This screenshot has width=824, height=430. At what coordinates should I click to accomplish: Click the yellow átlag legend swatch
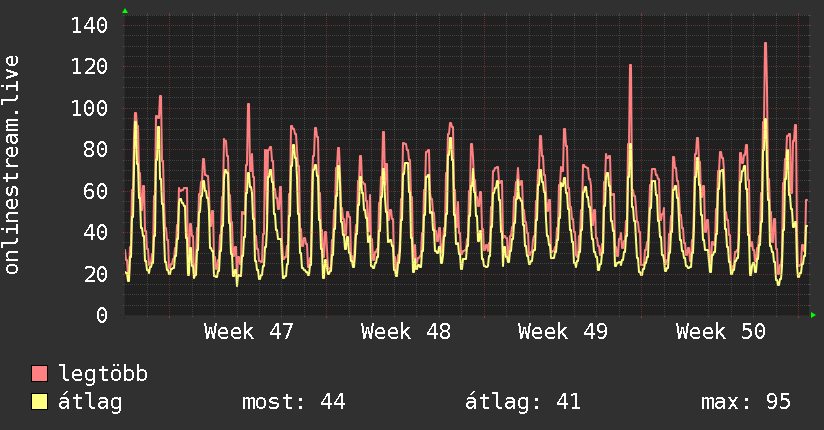pyautogui.click(x=39, y=401)
